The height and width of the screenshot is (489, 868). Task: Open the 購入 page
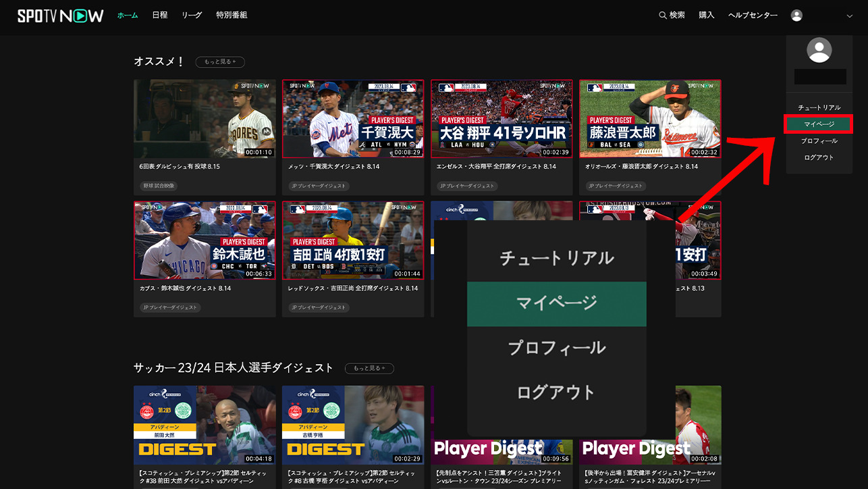pos(706,14)
